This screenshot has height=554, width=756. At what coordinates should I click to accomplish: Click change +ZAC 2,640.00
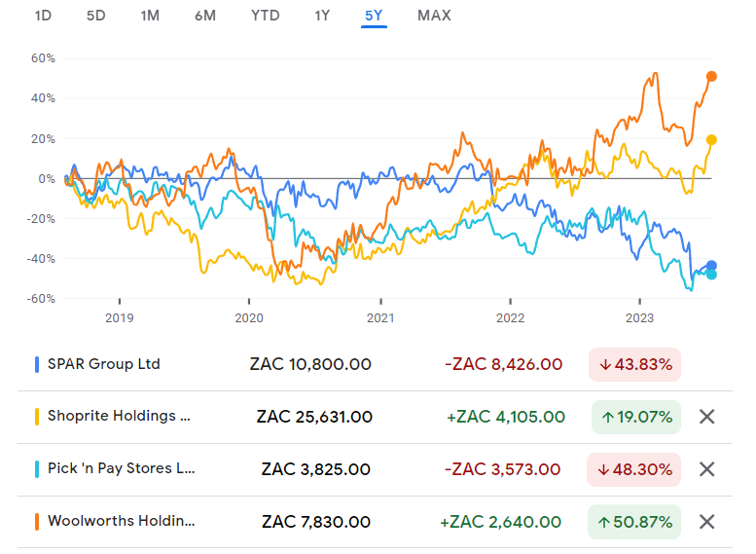pos(500,522)
